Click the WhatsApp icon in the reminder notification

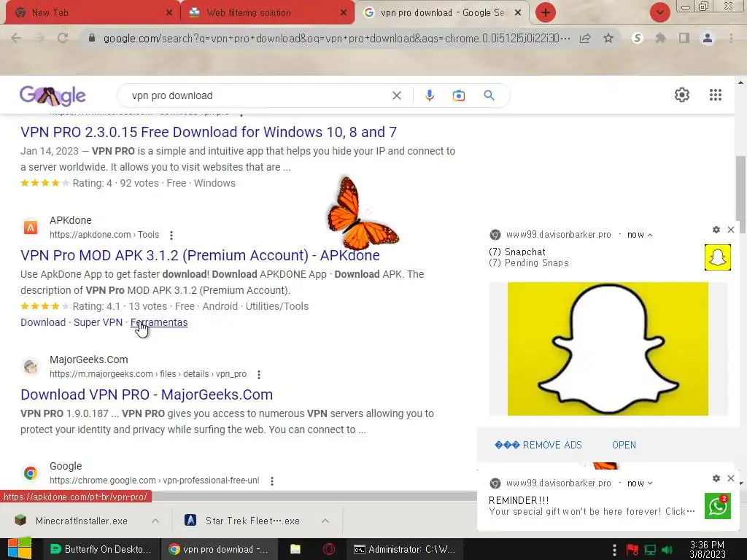point(718,506)
